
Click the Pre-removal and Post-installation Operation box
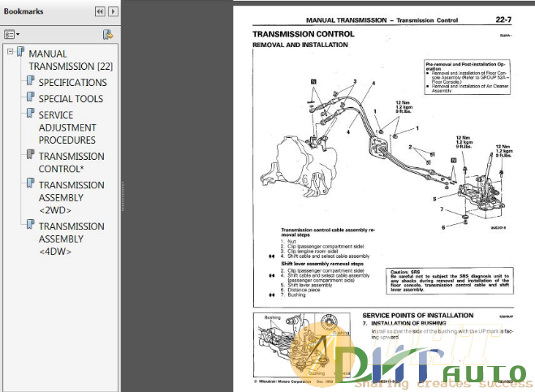[468, 77]
